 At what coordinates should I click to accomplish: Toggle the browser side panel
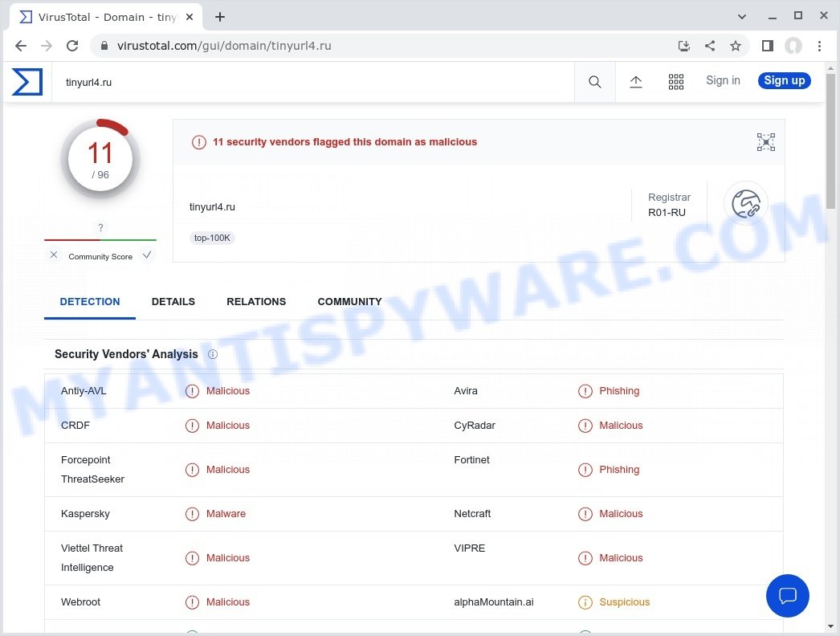click(x=768, y=46)
